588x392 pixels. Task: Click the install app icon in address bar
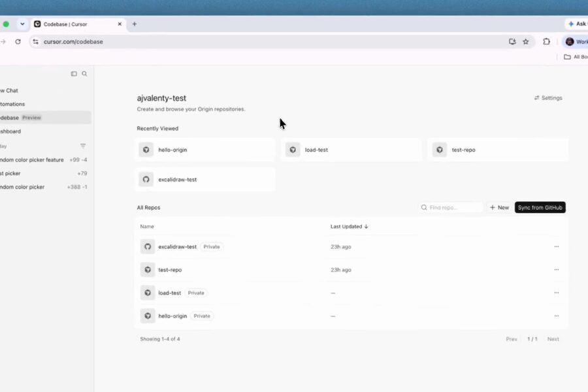512,42
